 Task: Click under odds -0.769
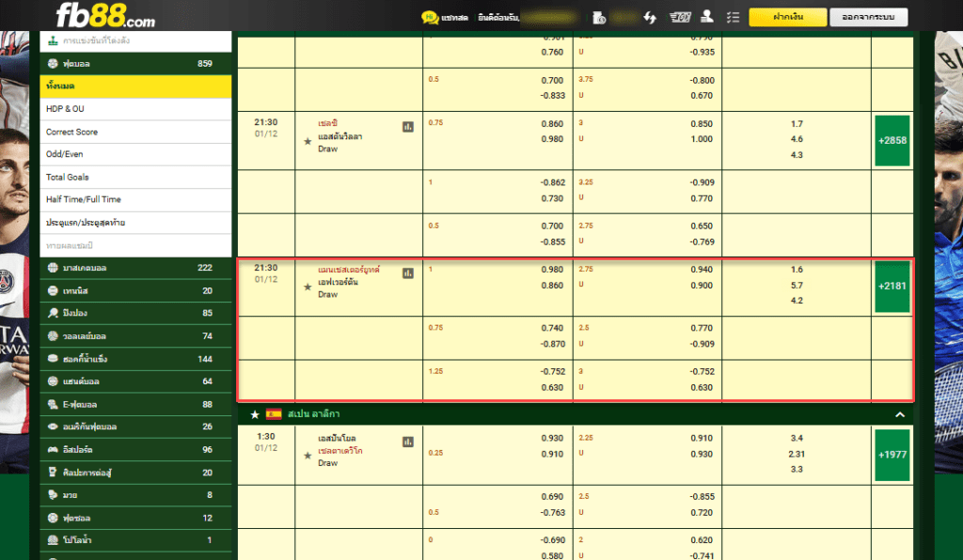[702, 242]
